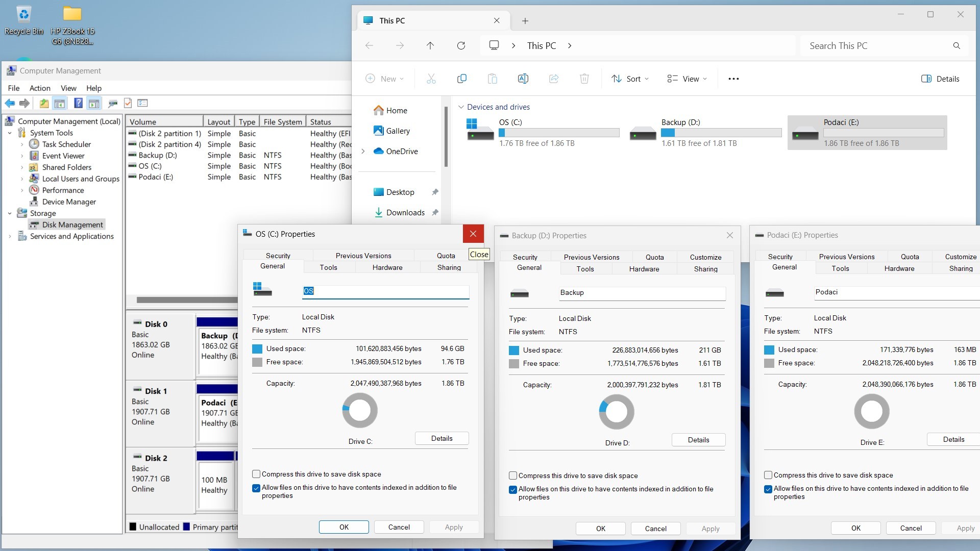Click the Show/Hide Action Pane toolbar icon

(x=94, y=104)
